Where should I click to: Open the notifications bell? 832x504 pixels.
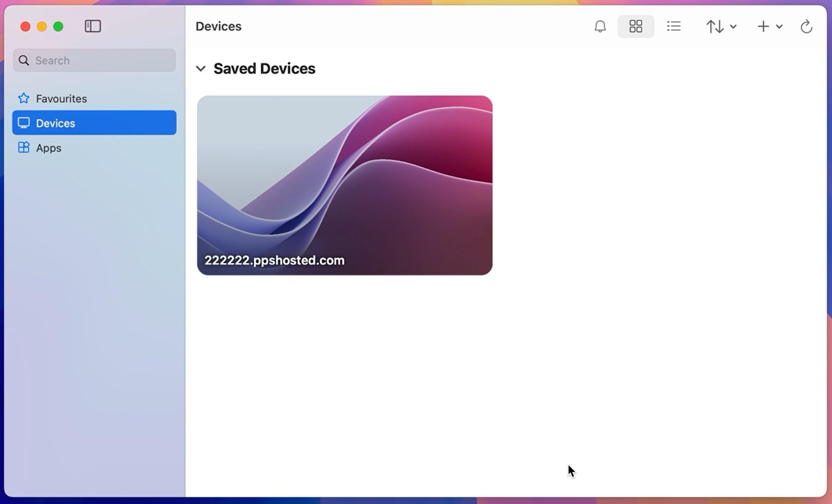(600, 26)
